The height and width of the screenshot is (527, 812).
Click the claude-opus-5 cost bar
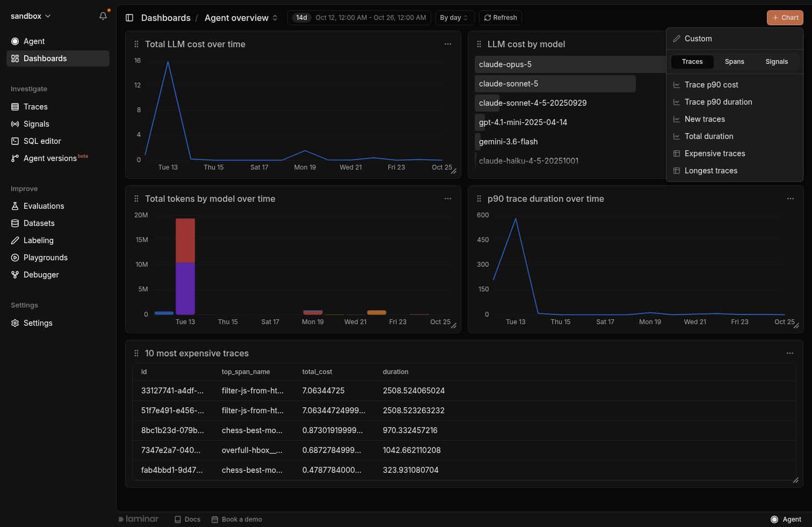point(570,64)
